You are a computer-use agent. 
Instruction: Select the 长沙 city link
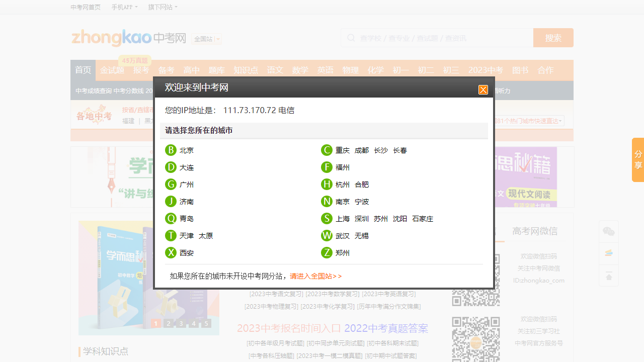381,150
